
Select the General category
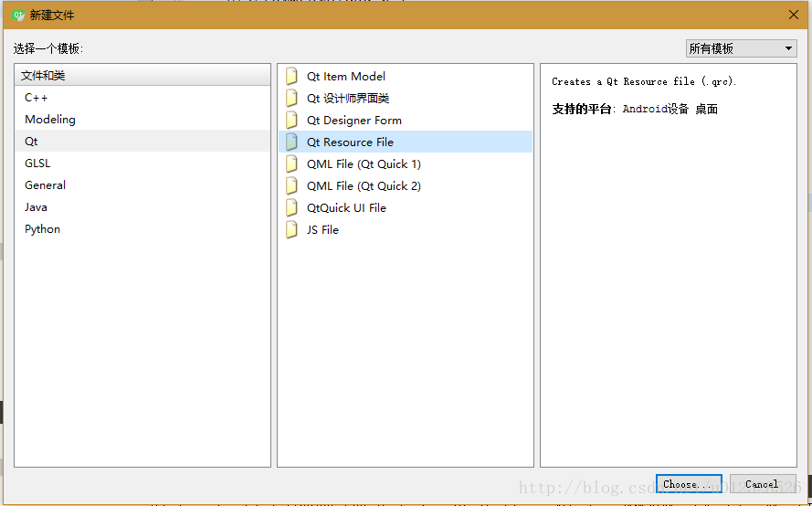tap(142, 184)
